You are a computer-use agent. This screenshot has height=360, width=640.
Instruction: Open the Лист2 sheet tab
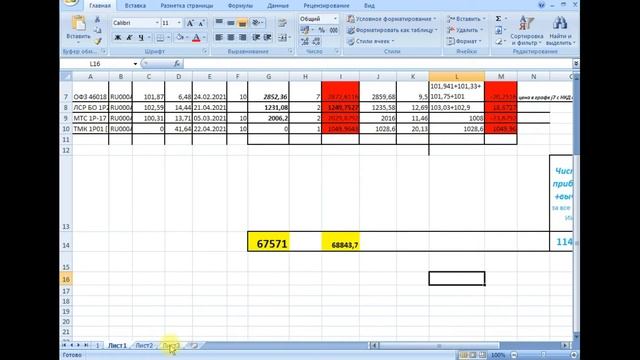click(144, 345)
